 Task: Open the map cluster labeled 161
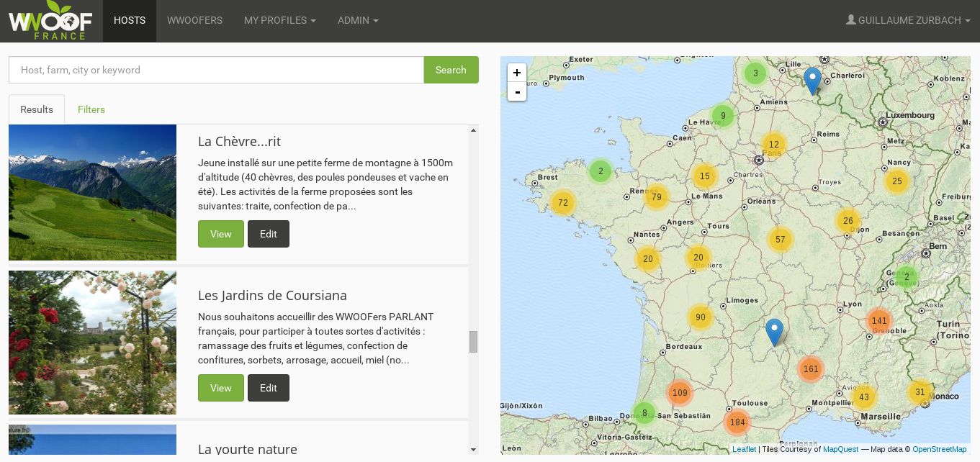coord(811,369)
